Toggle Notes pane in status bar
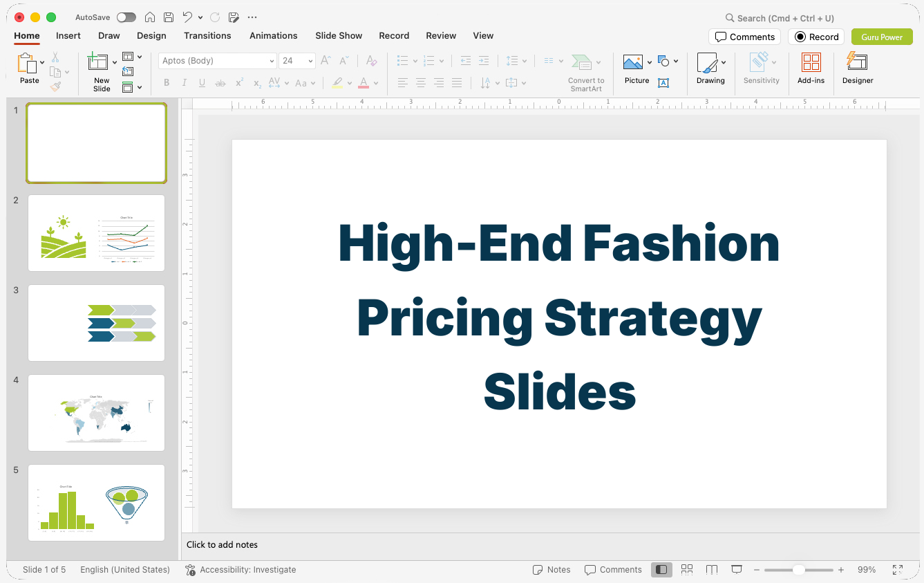The height and width of the screenshot is (583, 924). [x=551, y=570]
